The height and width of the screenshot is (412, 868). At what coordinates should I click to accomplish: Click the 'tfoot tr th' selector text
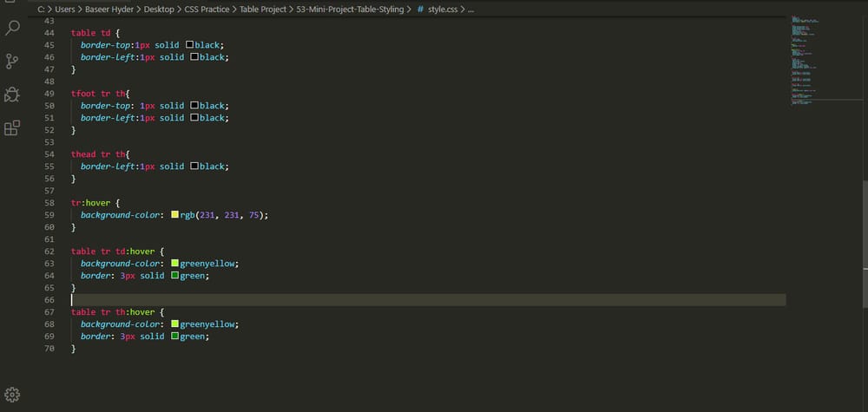(x=99, y=94)
